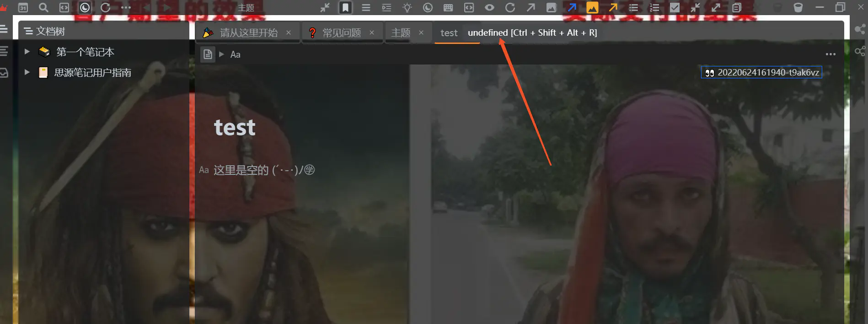Viewport: 868px width, 324px height.
Task: Switch to the 主题 tab
Action: [401, 32]
